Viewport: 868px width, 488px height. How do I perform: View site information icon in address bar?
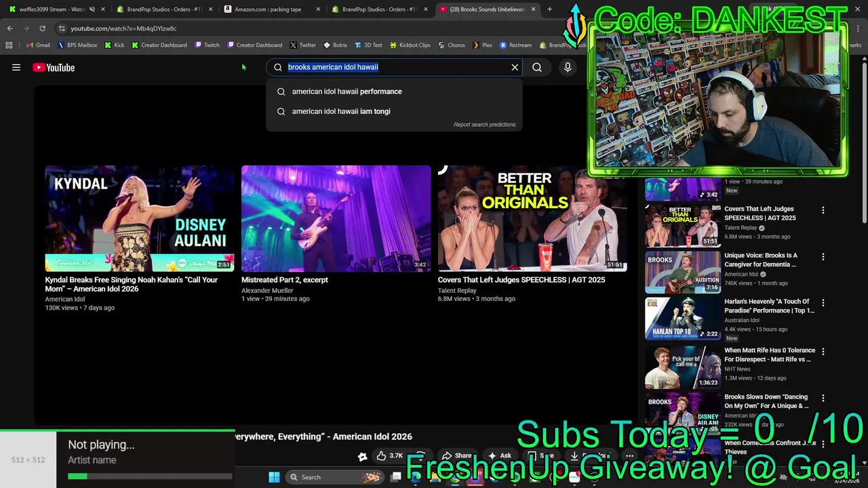click(62, 28)
